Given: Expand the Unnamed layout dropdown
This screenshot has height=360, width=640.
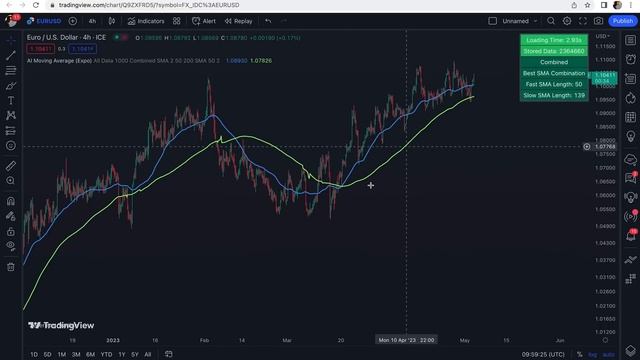Looking at the screenshot, I should tap(520, 21).
